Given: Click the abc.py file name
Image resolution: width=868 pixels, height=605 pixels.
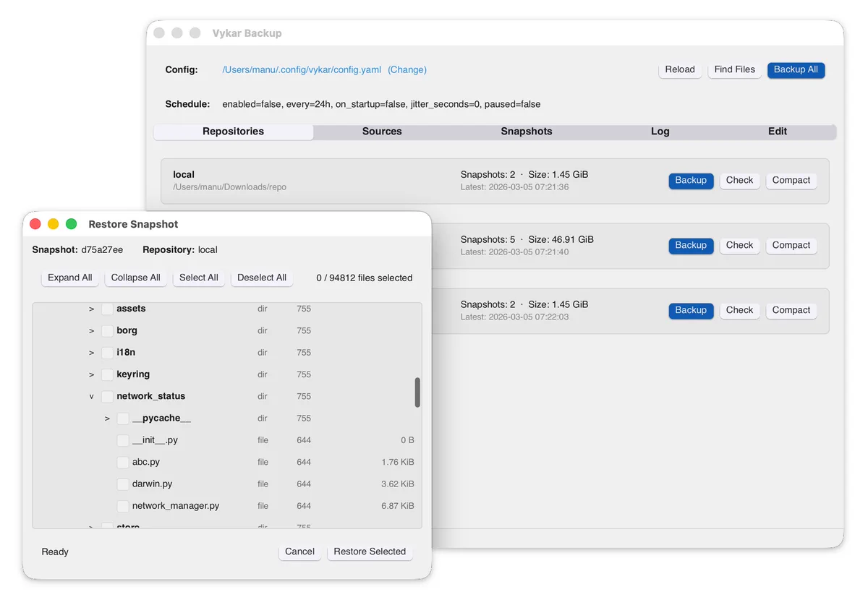Looking at the screenshot, I should pos(146,462).
